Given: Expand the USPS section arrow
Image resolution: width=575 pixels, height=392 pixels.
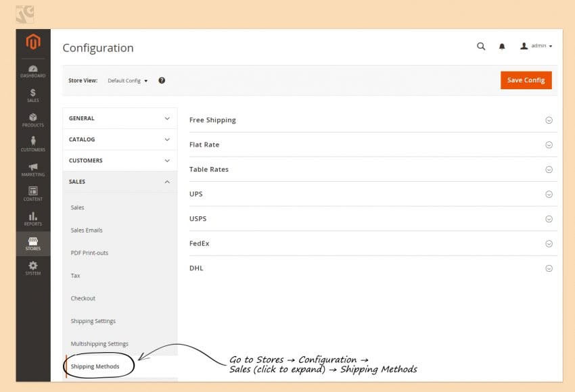Looking at the screenshot, I should click(x=549, y=219).
